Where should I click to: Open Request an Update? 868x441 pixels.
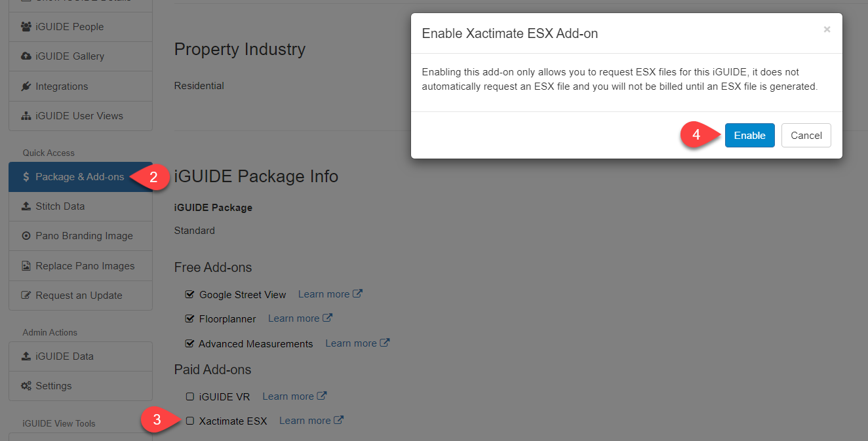click(x=81, y=296)
